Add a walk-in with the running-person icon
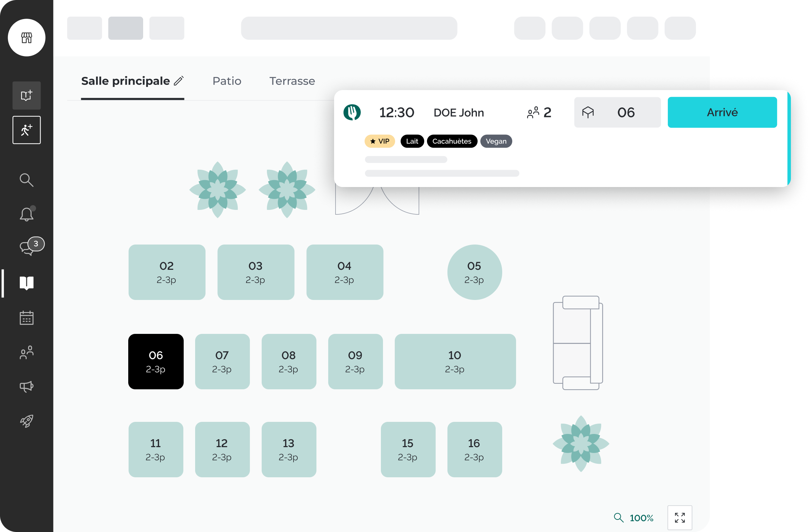The image size is (811, 532). pos(27,130)
